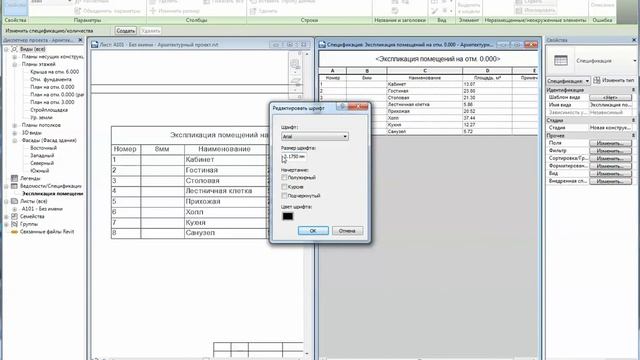Click the schedule title Экспликация помещений на отм. 0.000

point(438,59)
